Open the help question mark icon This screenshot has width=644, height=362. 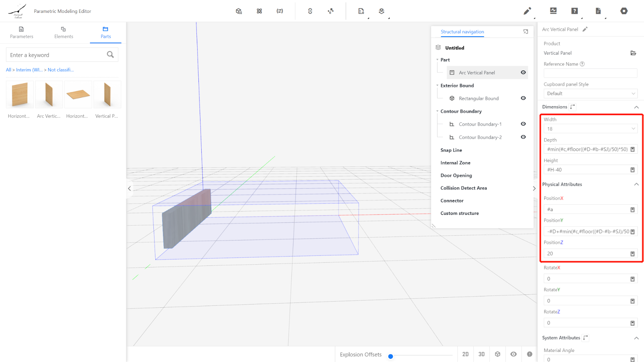(574, 11)
